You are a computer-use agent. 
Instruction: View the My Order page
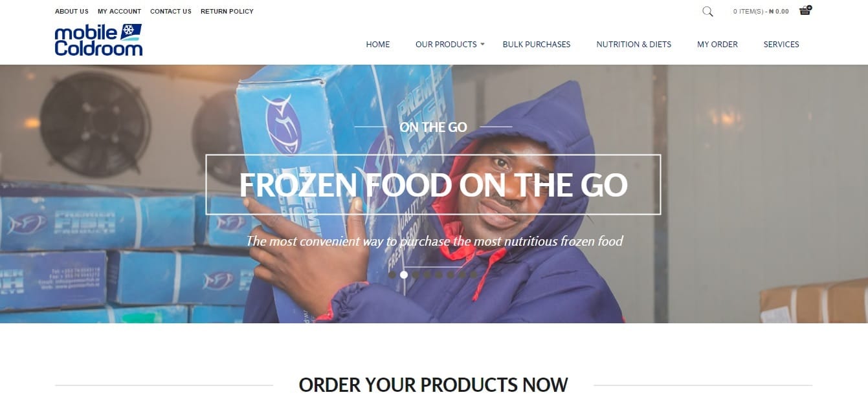point(717,45)
